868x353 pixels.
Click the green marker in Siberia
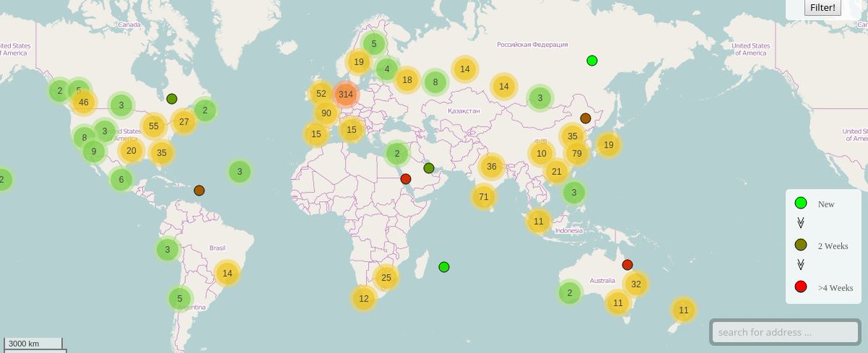pyautogui.click(x=592, y=61)
